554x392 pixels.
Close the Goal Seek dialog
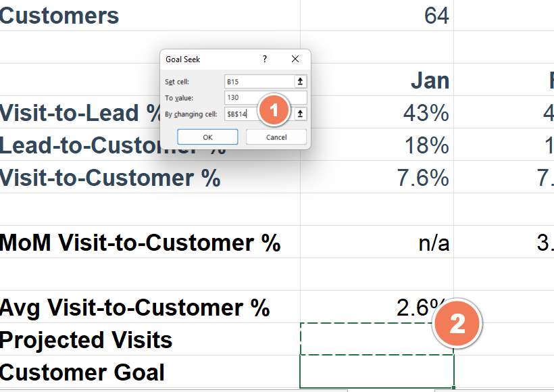(295, 59)
